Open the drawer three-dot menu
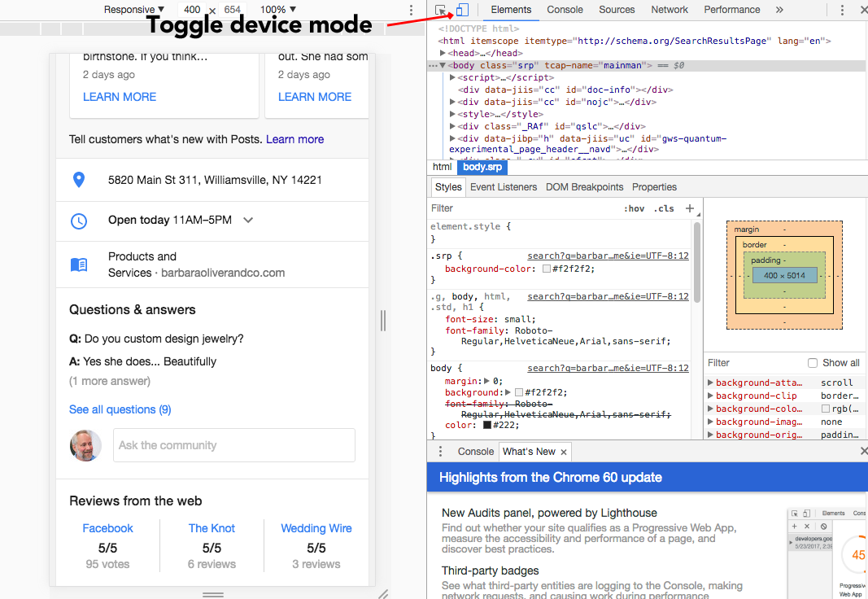Screen dimensions: 868x599 point(440,451)
